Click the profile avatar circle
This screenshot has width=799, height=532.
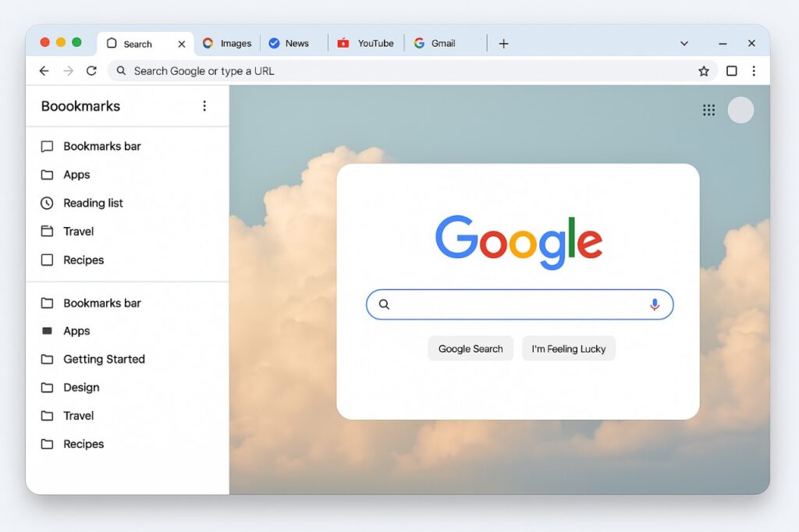[740, 110]
